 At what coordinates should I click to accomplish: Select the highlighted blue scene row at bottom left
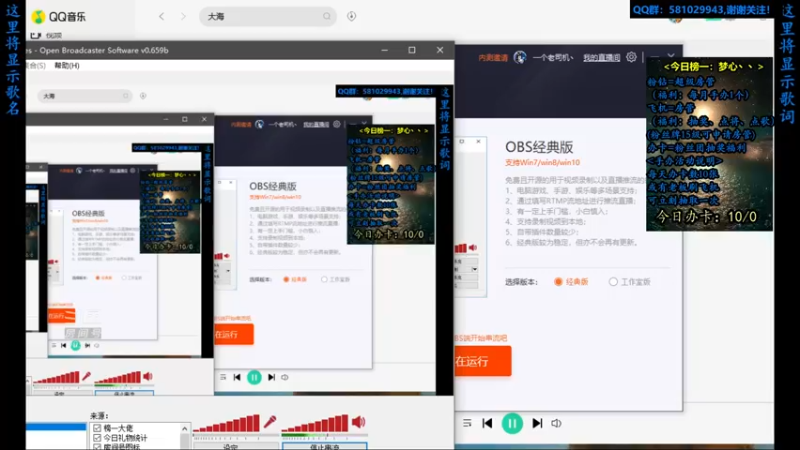56,427
